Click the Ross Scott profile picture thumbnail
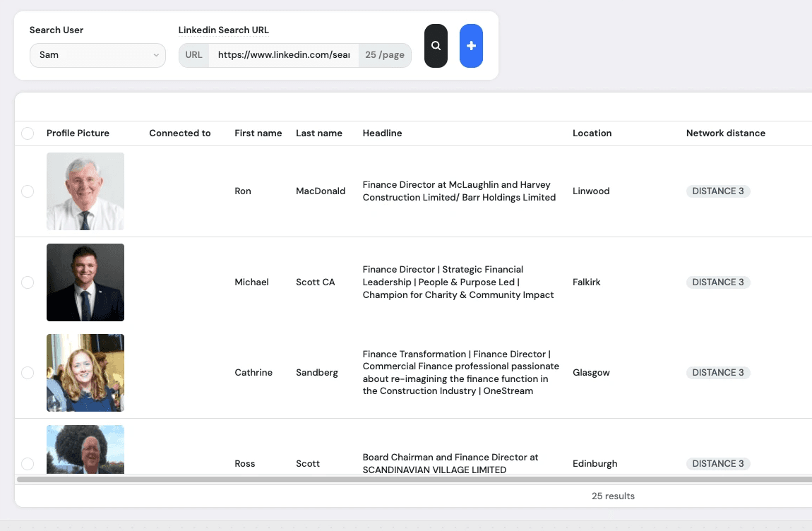 [85, 449]
